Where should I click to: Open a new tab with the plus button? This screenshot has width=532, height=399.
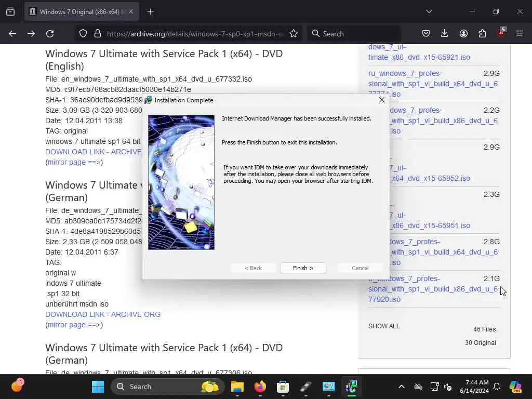[150, 12]
